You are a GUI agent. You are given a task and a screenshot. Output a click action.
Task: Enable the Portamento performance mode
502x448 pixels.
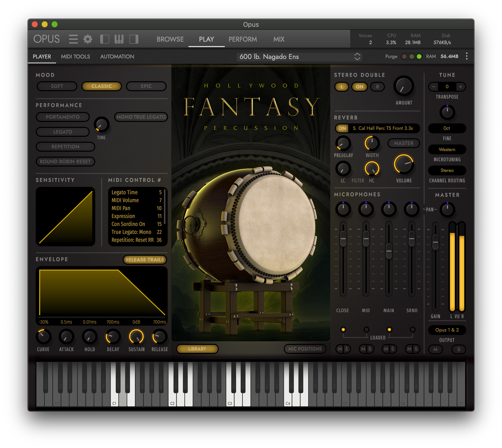(63, 117)
